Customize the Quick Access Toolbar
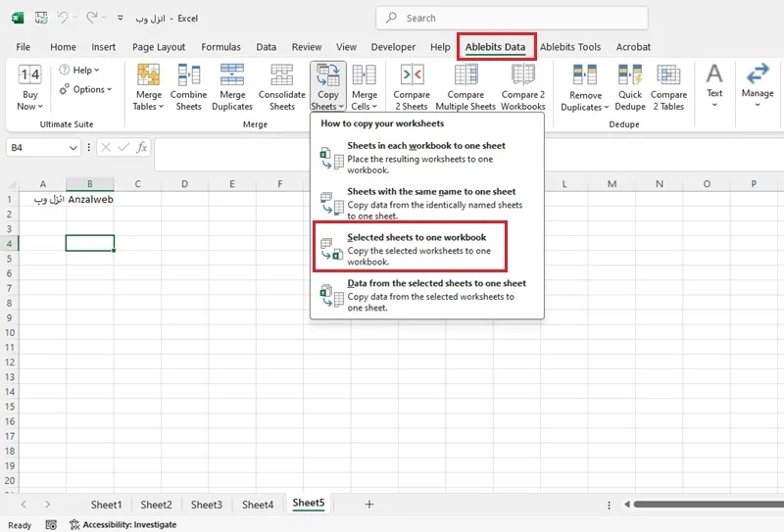 click(x=121, y=18)
